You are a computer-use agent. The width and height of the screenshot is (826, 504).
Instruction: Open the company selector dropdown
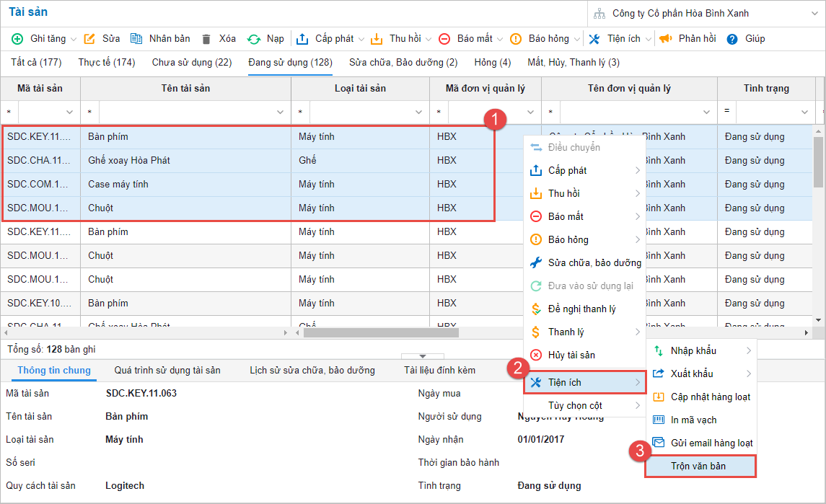[814, 14]
